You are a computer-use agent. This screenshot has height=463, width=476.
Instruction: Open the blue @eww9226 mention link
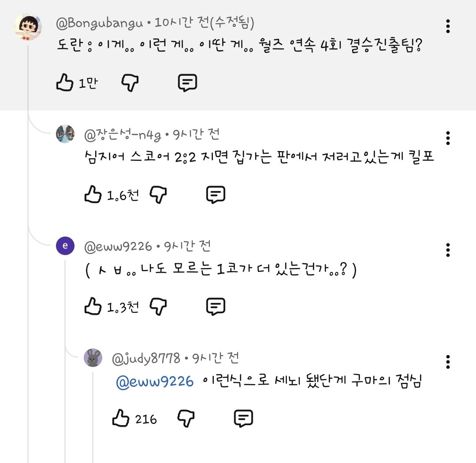click(x=154, y=382)
